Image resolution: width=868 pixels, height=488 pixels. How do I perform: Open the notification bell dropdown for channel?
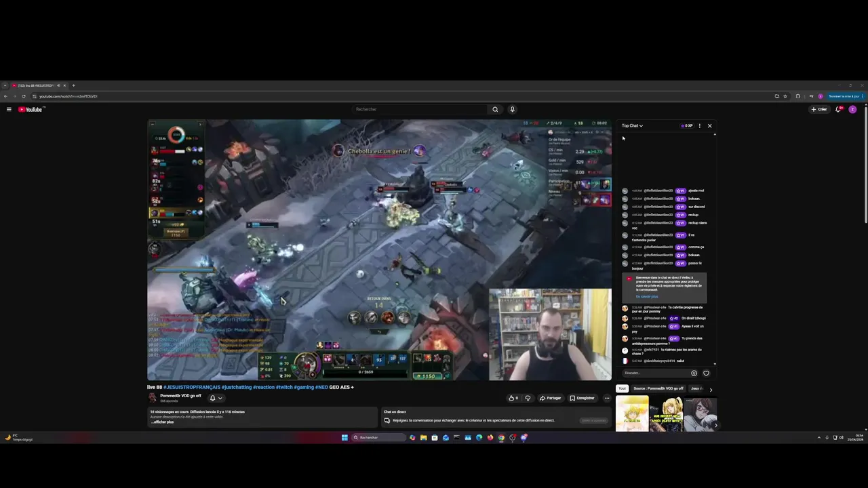coord(216,398)
